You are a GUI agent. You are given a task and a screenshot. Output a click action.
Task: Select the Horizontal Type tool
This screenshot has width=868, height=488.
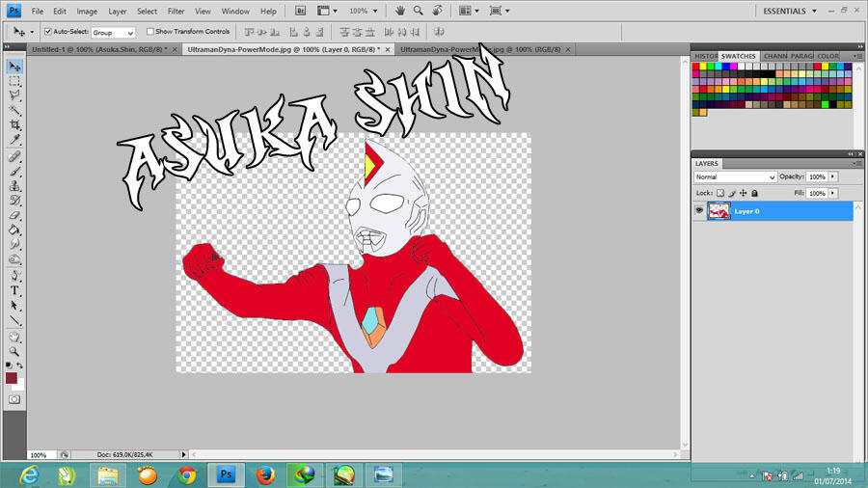14,290
